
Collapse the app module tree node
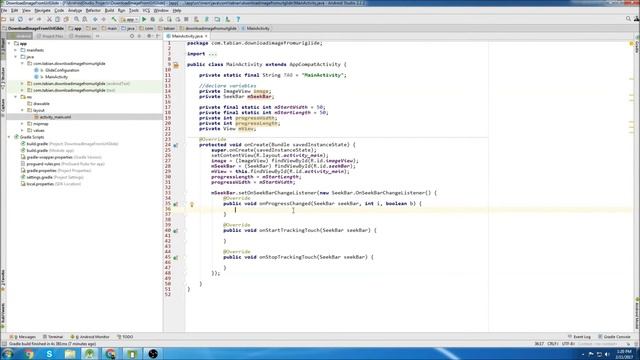point(9,43)
